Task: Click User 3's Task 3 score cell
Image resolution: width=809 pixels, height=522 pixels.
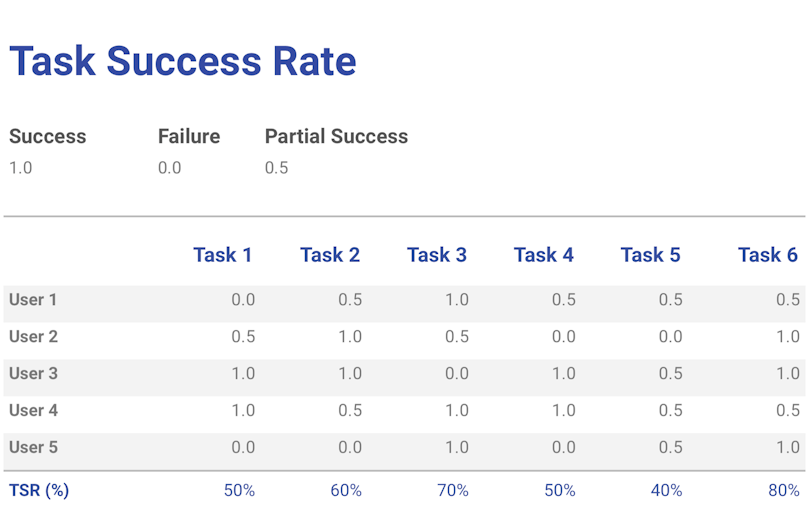Action: 457,374
